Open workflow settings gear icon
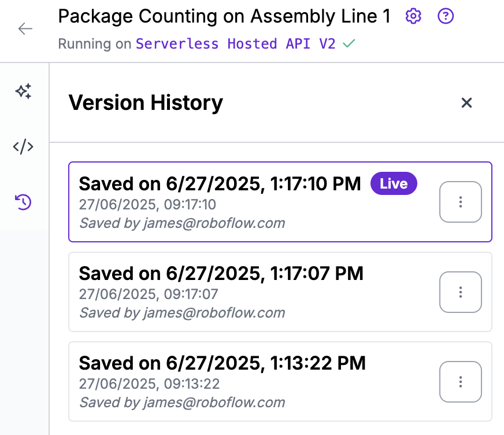This screenshot has width=504, height=435. (413, 16)
